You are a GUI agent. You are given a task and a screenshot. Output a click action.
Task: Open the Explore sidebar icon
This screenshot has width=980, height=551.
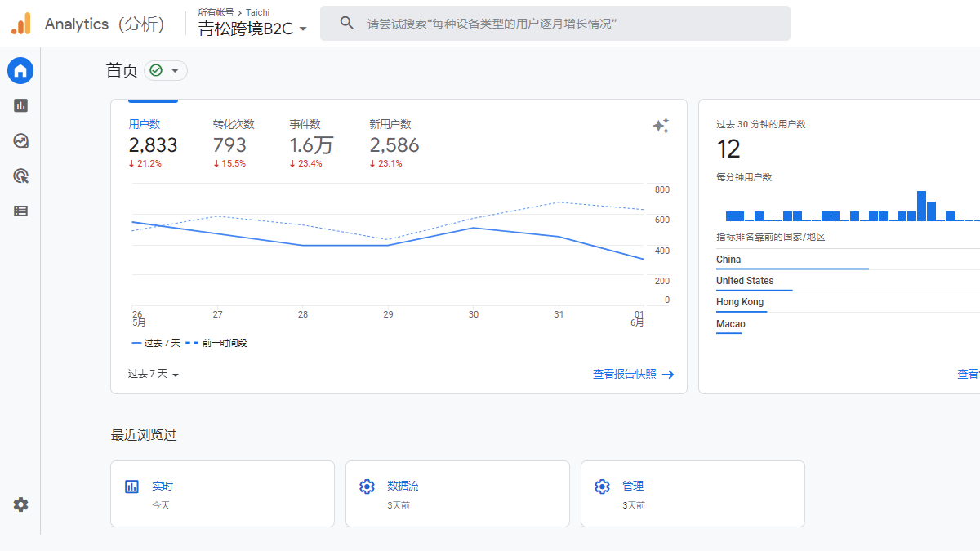(20, 140)
